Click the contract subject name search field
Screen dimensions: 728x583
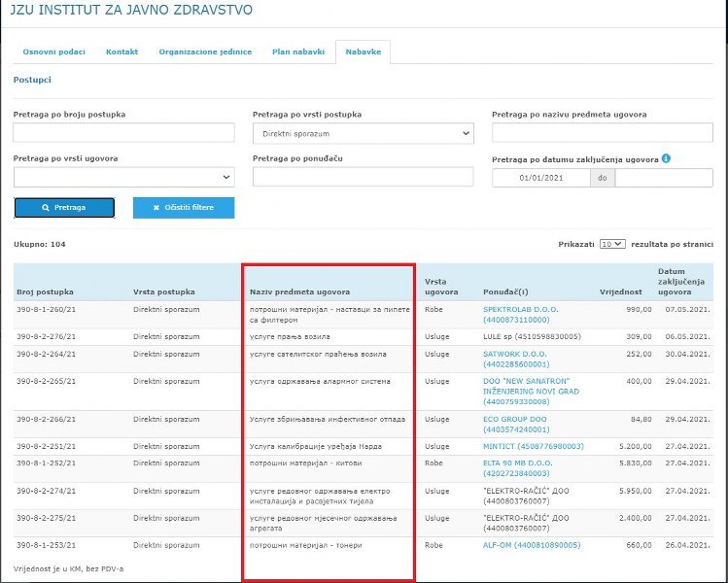point(602,133)
